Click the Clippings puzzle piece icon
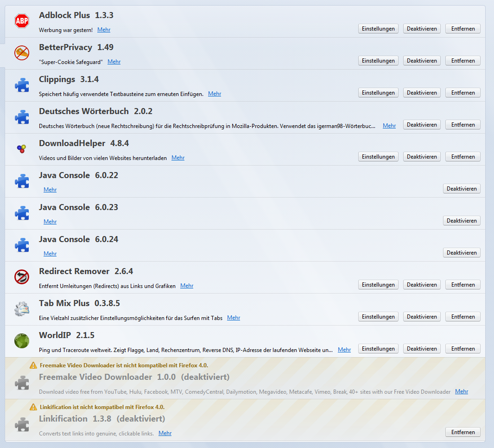 tap(22, 85)
